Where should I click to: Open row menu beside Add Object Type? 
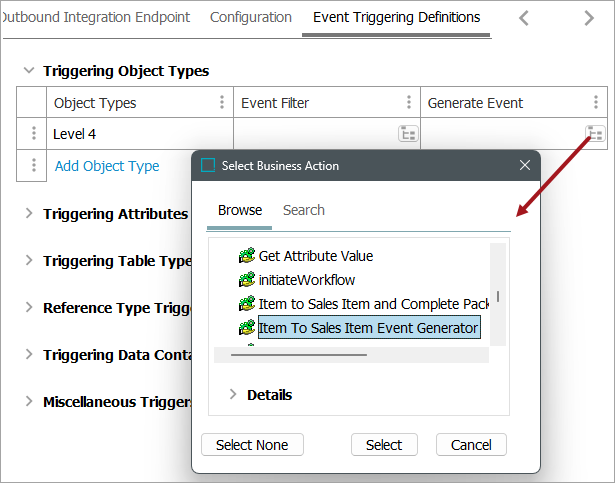tap(33, 166)
